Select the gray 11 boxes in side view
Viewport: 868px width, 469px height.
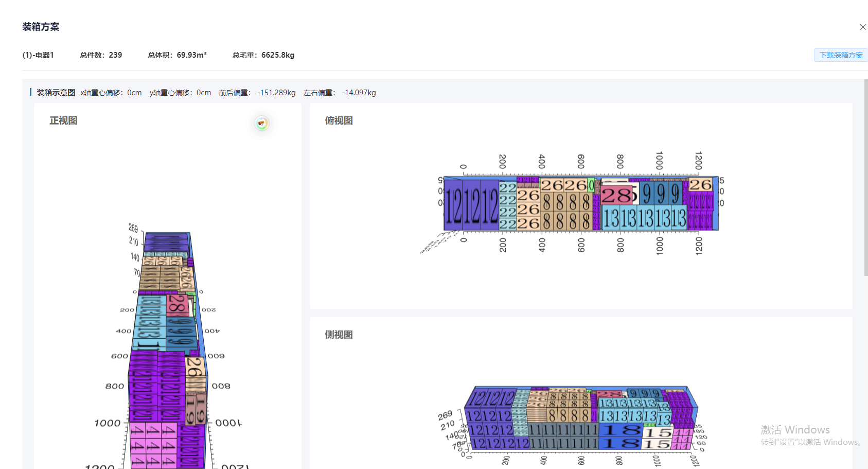coord(563,436)
